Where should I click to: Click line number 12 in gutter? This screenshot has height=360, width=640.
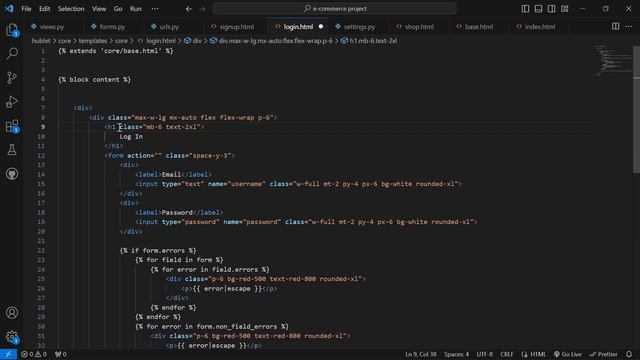coord(41,156)
